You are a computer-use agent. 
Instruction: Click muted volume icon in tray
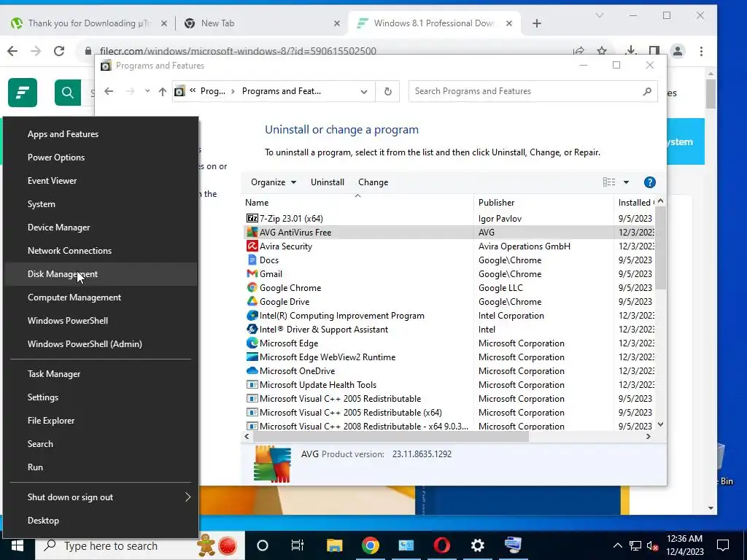pos(652,545)
